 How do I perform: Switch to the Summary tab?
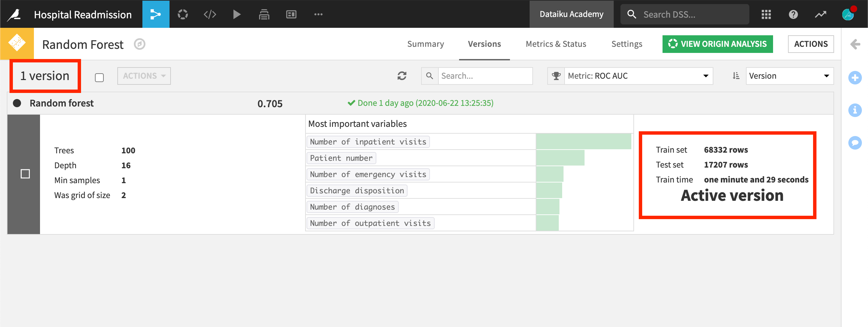[x=426, y=44]
